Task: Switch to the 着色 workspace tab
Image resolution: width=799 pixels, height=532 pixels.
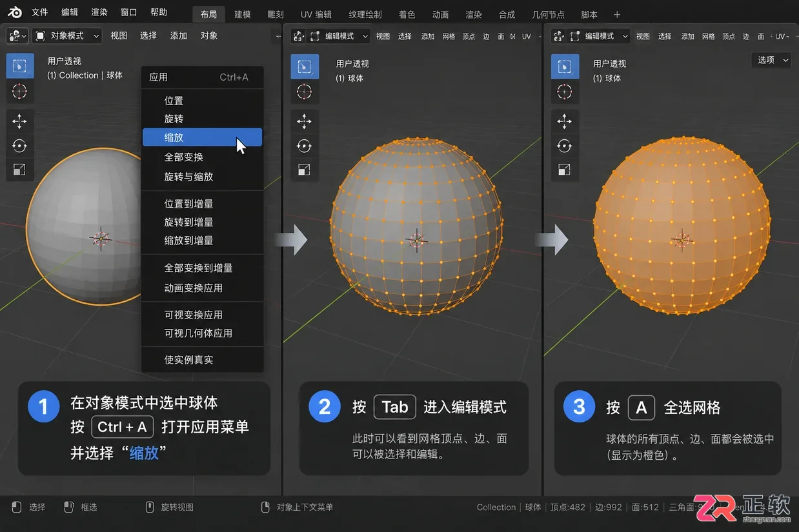Action: pos(407,14)
